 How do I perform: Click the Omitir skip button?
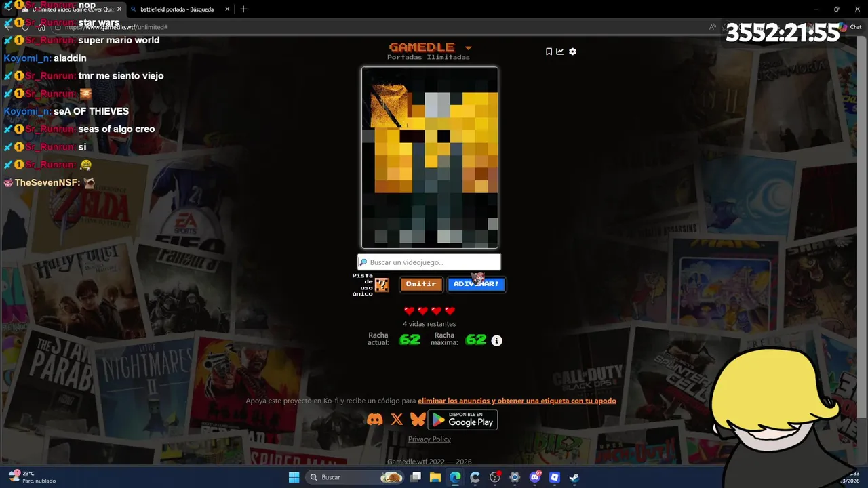(421, 284)
